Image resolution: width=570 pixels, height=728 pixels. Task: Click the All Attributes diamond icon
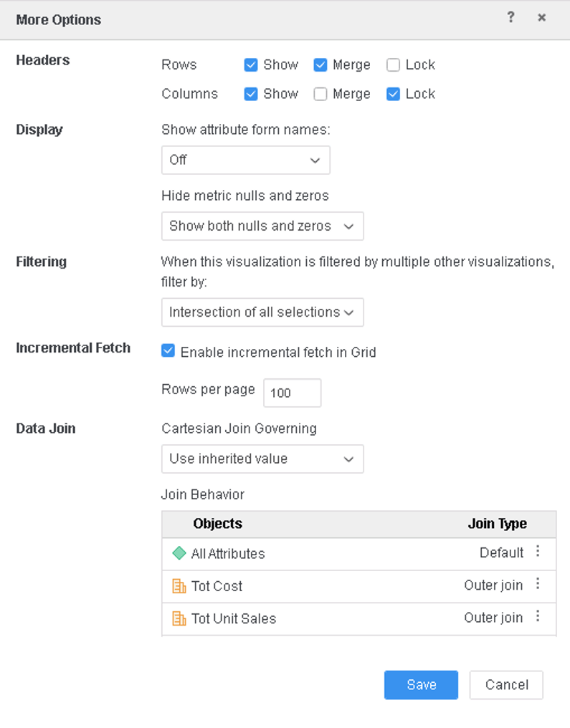pyautogui.click(x=179, y=553)
